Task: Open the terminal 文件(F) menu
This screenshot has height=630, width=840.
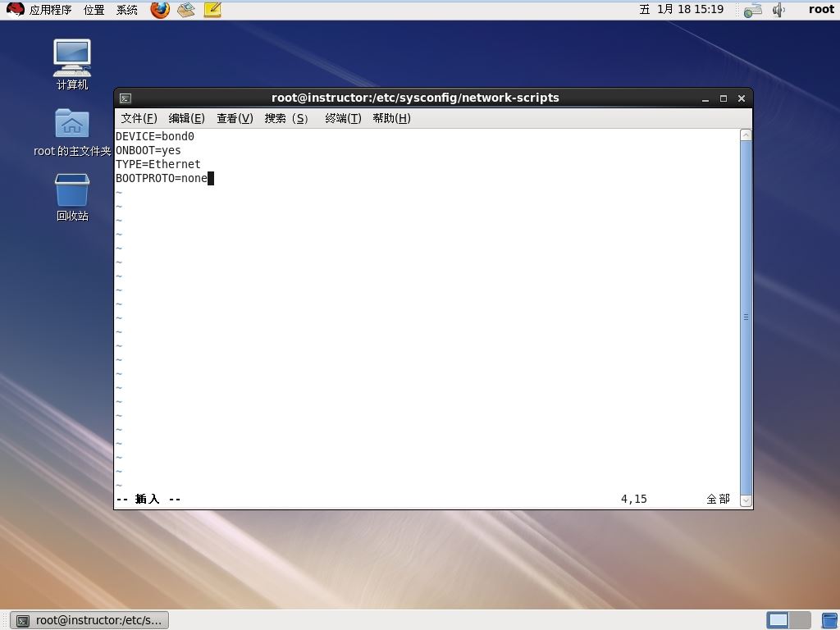Action: pyautogui.click(x=139, y=118)
